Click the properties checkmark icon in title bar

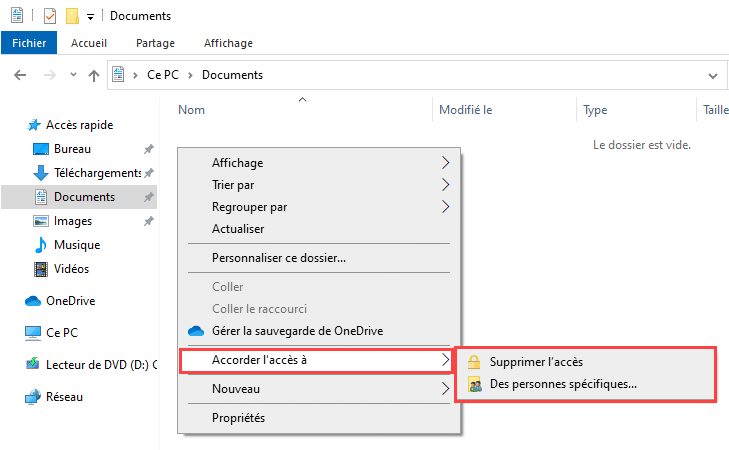[50, 16]
